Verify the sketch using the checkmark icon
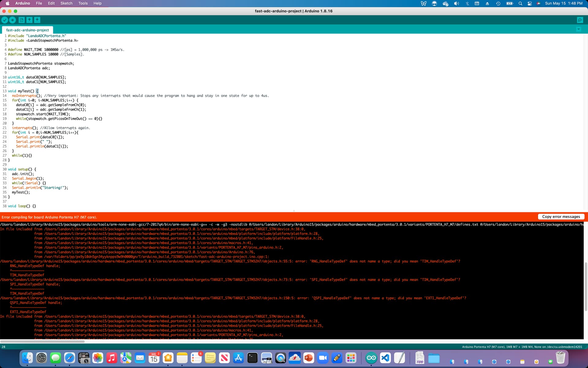Screen dimensions: 588x368 [5, 20]
